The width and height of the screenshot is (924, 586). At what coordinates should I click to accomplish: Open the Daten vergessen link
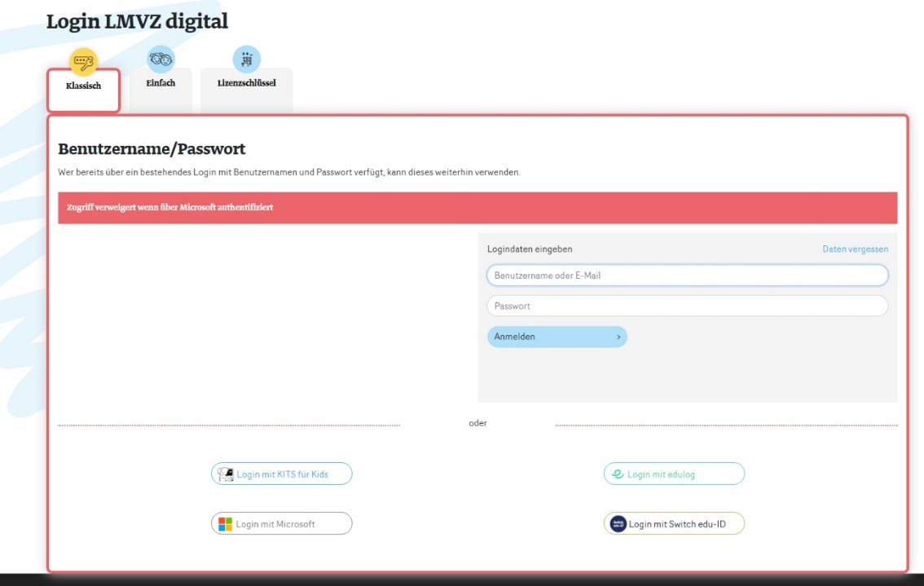855,249
